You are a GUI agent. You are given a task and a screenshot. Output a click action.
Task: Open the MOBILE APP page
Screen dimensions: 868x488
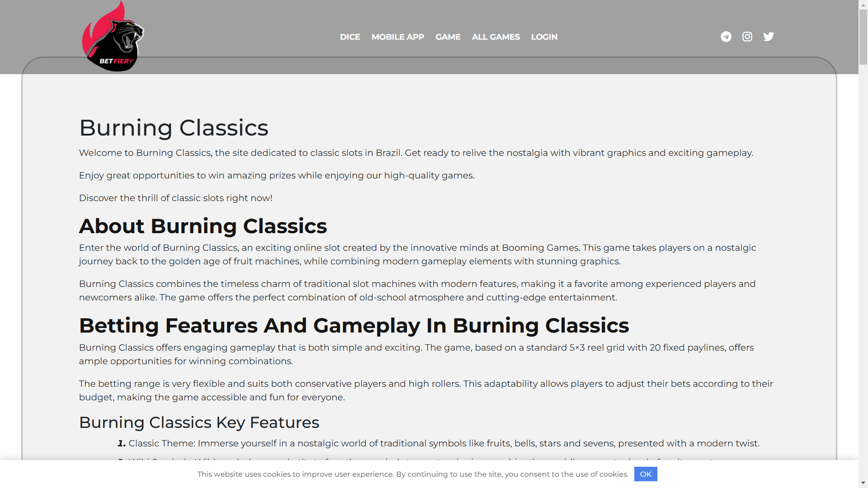point(398,37)
